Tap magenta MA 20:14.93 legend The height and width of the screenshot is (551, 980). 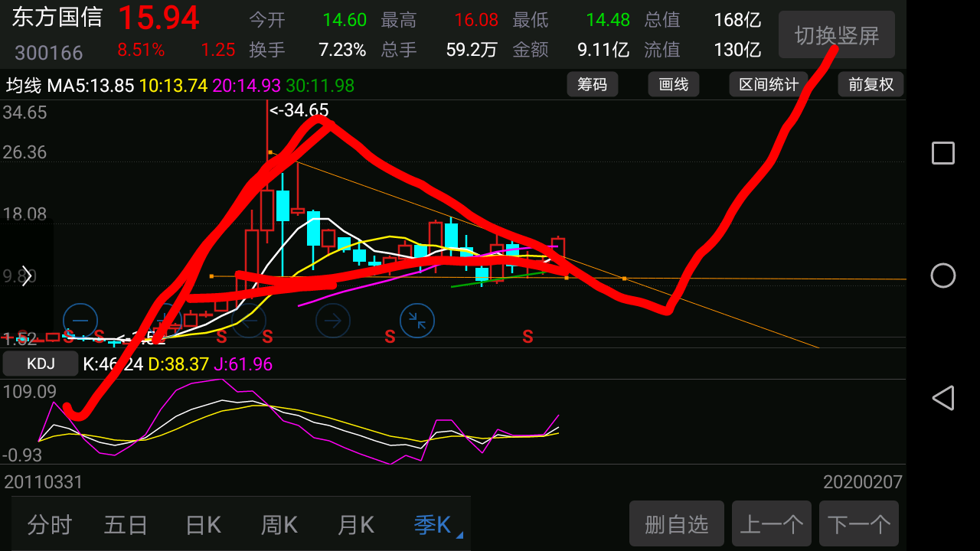(247, 85)
